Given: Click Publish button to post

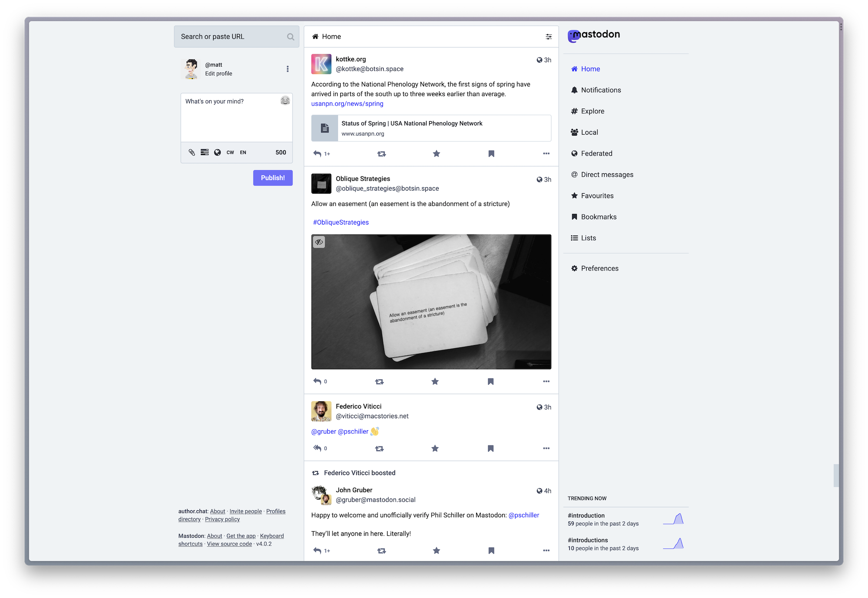Looking at the screenshot, I should [273, 178].
